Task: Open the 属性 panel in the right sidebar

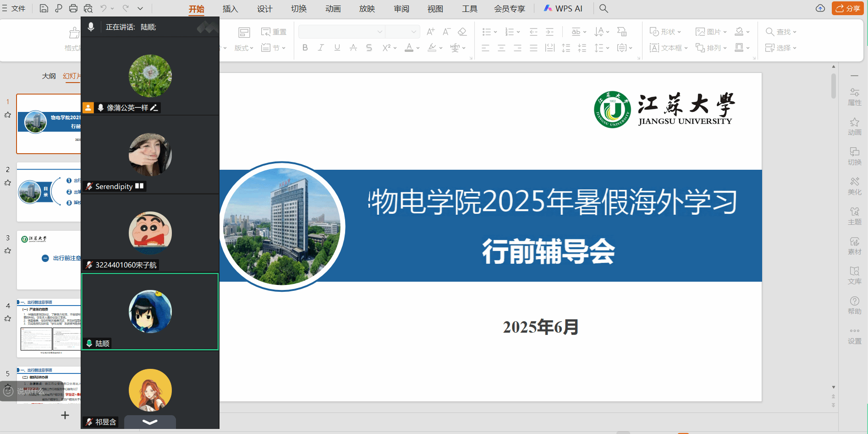Action: [854, 97]
